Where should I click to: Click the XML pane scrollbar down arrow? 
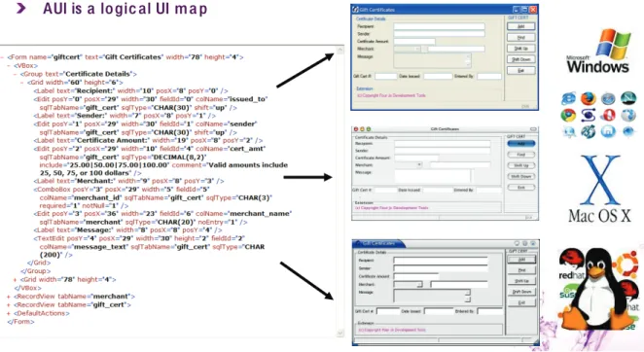coord(340,334)
